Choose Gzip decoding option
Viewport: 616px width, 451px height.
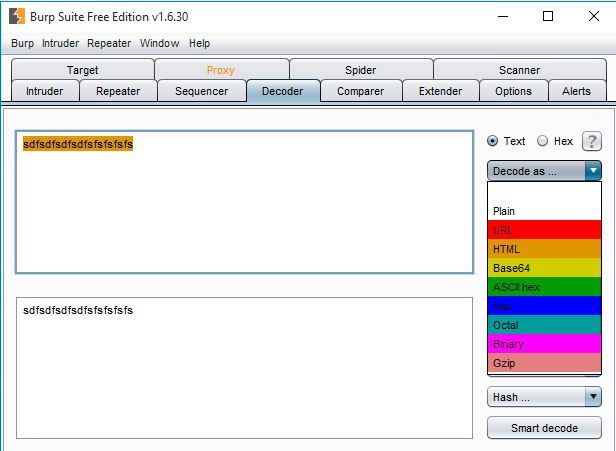click(544, 363)
